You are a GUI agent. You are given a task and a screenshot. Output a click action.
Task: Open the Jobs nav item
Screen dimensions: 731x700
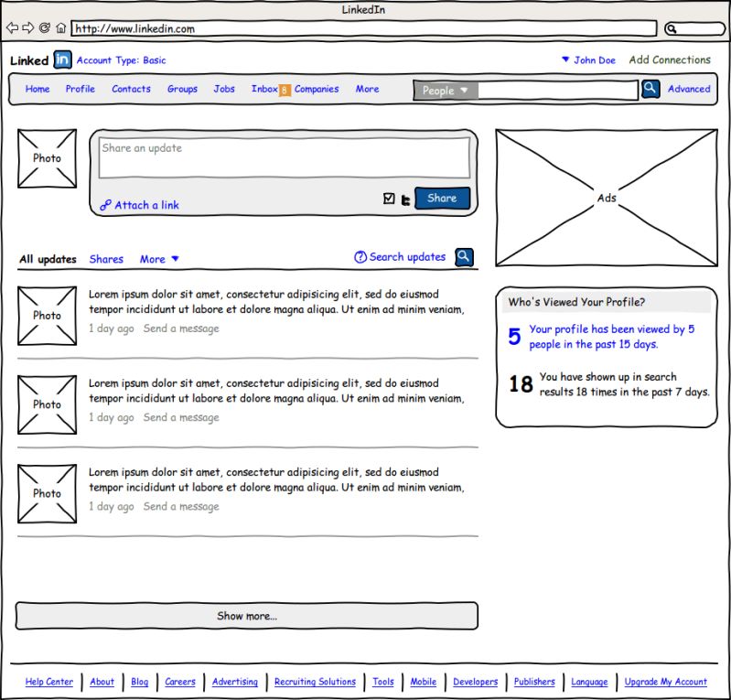224,89
